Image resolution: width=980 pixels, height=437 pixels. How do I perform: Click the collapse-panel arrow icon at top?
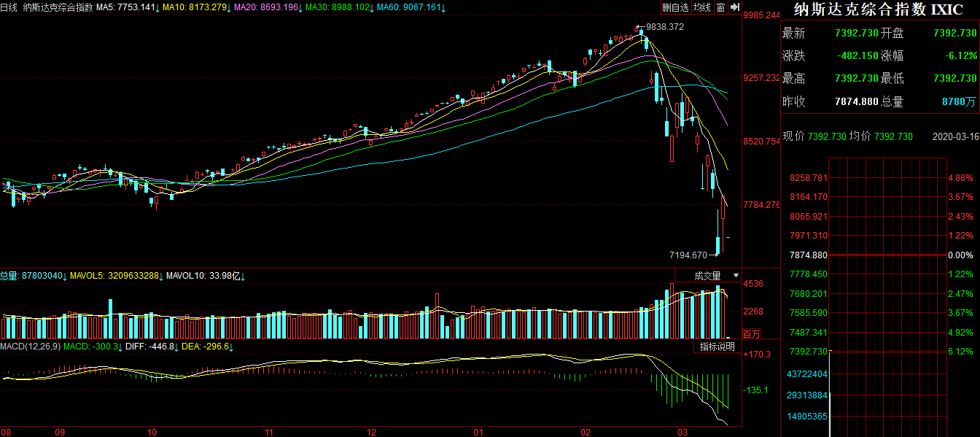pos(734,7)
